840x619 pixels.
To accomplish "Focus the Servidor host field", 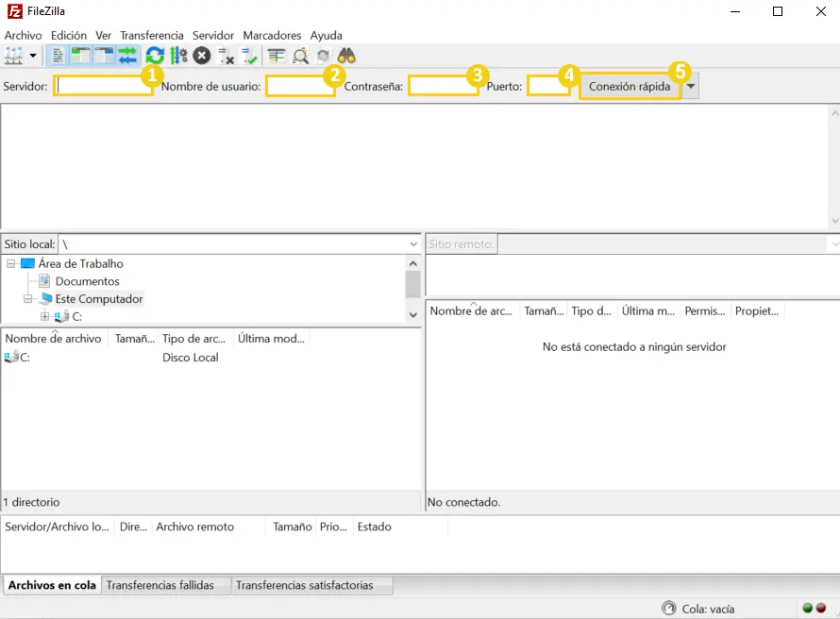I will [104, 86].
